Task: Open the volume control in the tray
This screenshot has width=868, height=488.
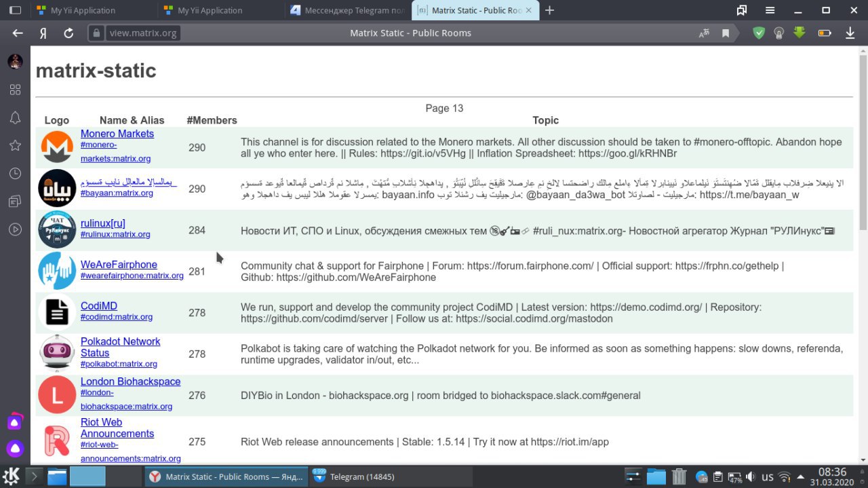Action: (x=751, y=476)
